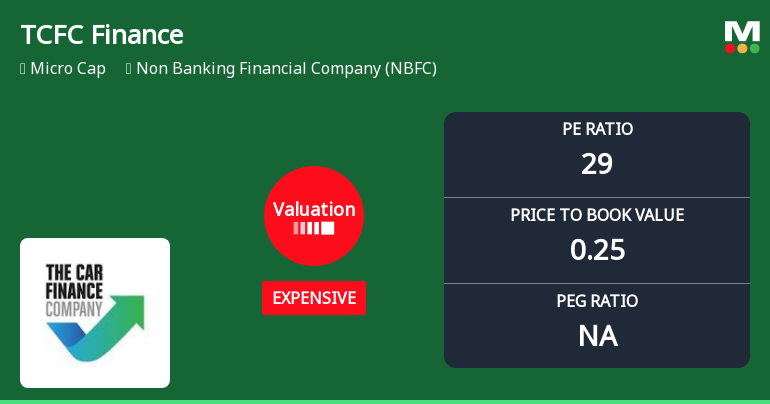Click the PE RATIO heading
This screenshot has width=770, height=404.
coord(597,129)
